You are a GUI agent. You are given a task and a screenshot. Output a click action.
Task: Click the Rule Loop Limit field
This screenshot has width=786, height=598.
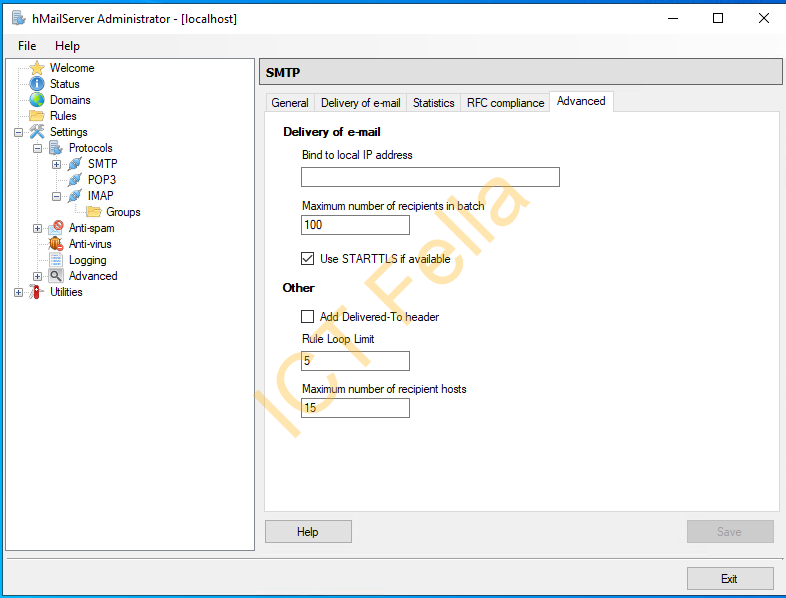(355, 361)
